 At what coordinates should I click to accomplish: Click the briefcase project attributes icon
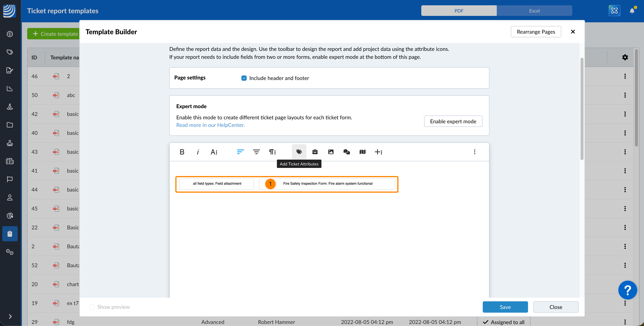315,152
